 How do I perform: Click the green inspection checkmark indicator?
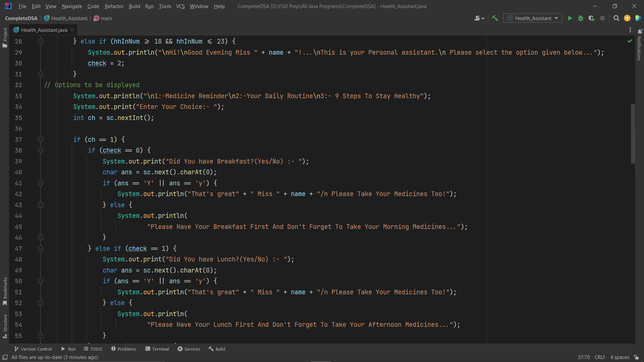point(630,41)
